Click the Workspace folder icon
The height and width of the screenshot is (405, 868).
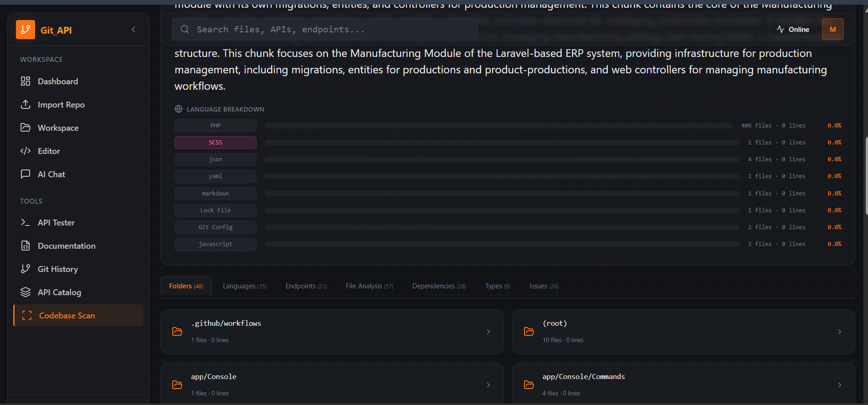[x=26, y=128]
